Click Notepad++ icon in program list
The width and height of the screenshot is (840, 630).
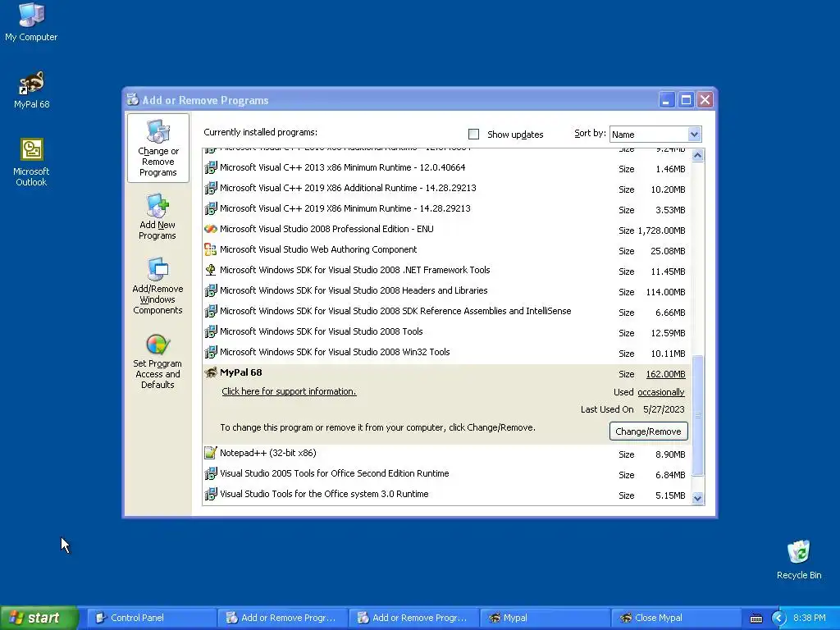[x=211, y=453]
